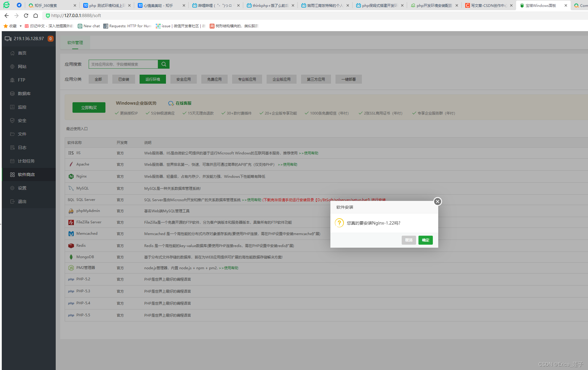
Task: Confirm Nginx-1.22 installation with 确定
Action: [x=425, y=240]
